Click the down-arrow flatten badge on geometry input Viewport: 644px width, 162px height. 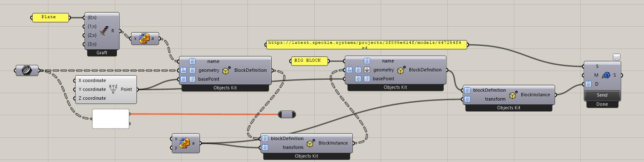[366, 70]
